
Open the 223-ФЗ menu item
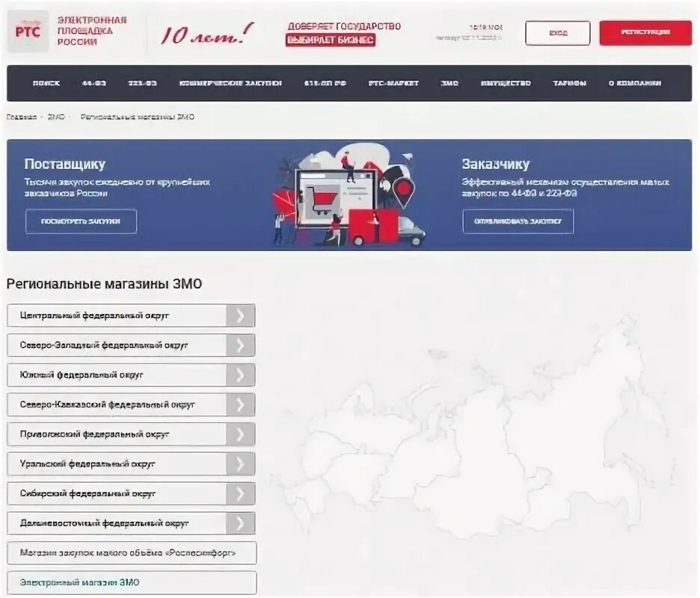(142, 83)
